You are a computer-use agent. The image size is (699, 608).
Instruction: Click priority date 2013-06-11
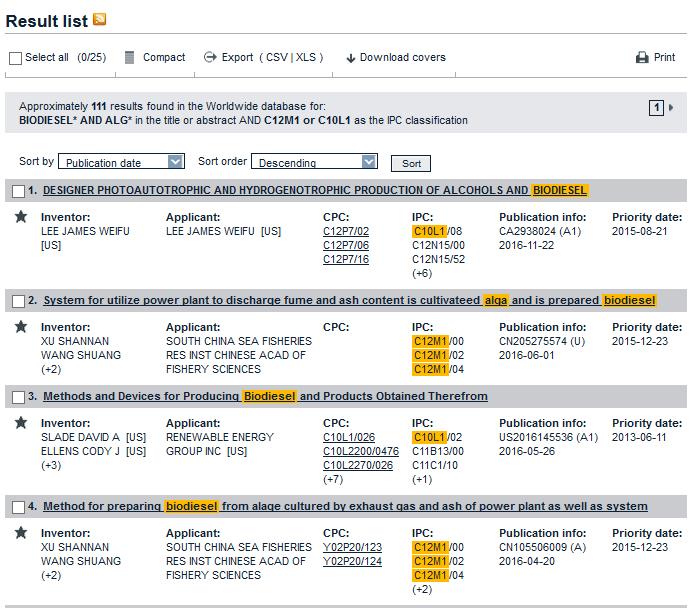(639, 437)
